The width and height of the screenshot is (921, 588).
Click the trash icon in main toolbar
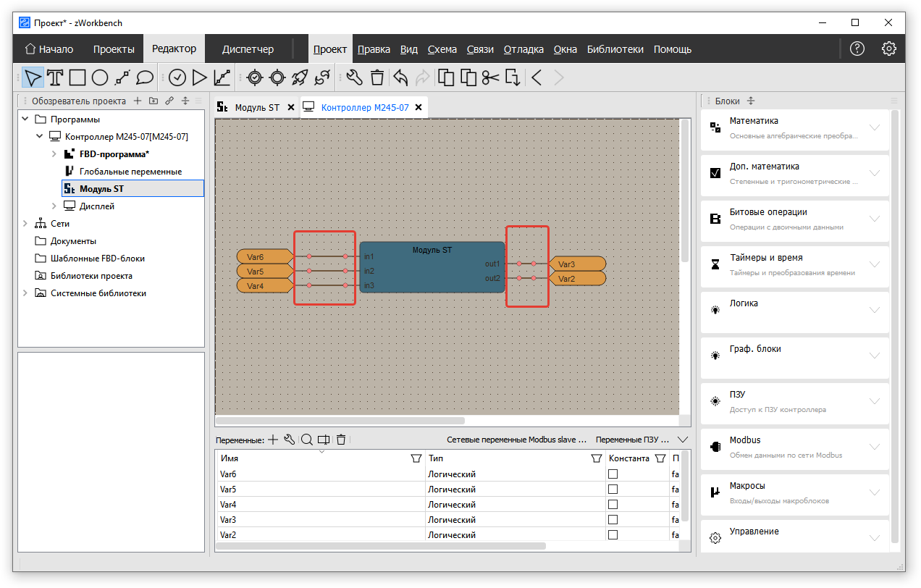(x=377, y=77)
